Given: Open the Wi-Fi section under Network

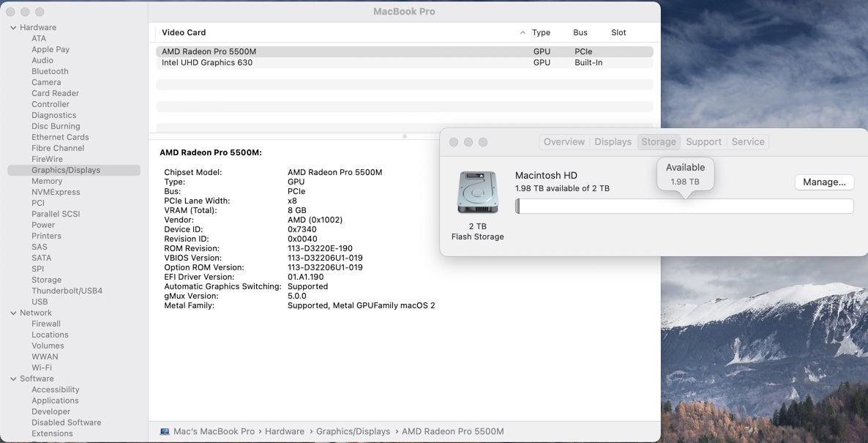Looking at the screenshot, I should pos(42,367).
